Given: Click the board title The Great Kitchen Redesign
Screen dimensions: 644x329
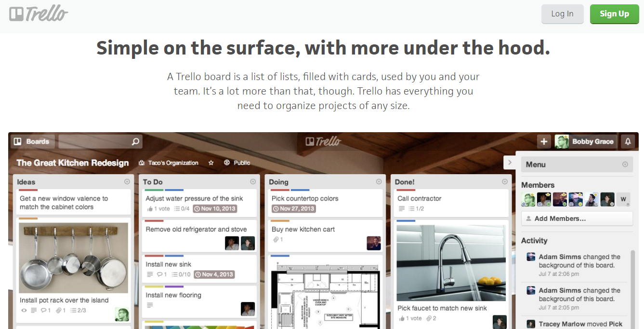Looking at the screenshot, I should (x=73, y=163).
